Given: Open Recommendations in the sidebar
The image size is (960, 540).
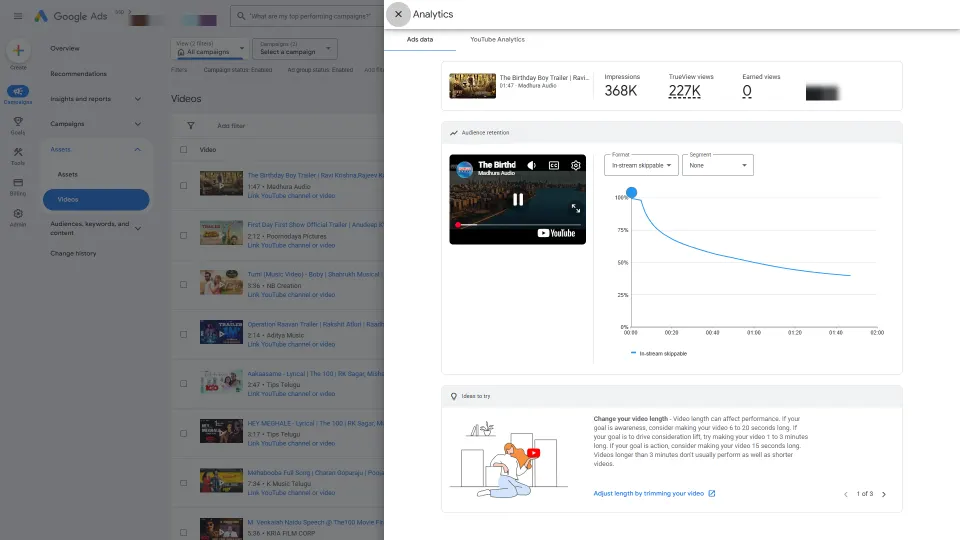Looking at the screenshot, I should tap(78, 73).
